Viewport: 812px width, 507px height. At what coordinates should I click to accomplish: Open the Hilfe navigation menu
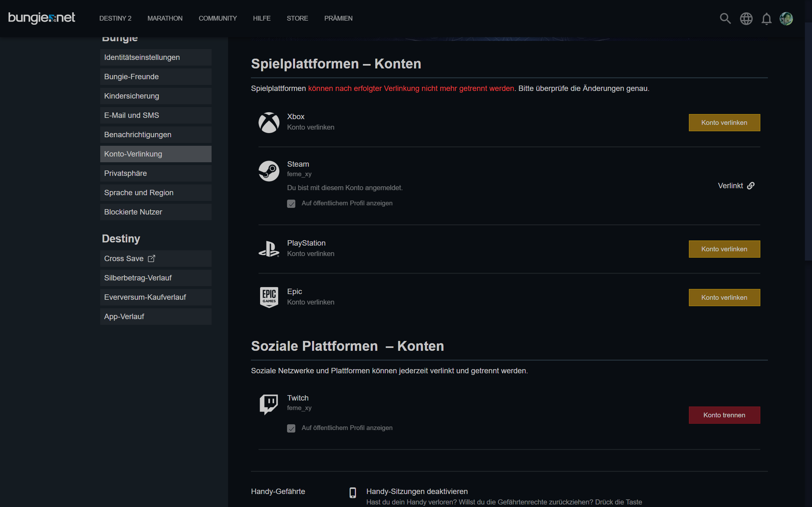(x=261, y=18)
